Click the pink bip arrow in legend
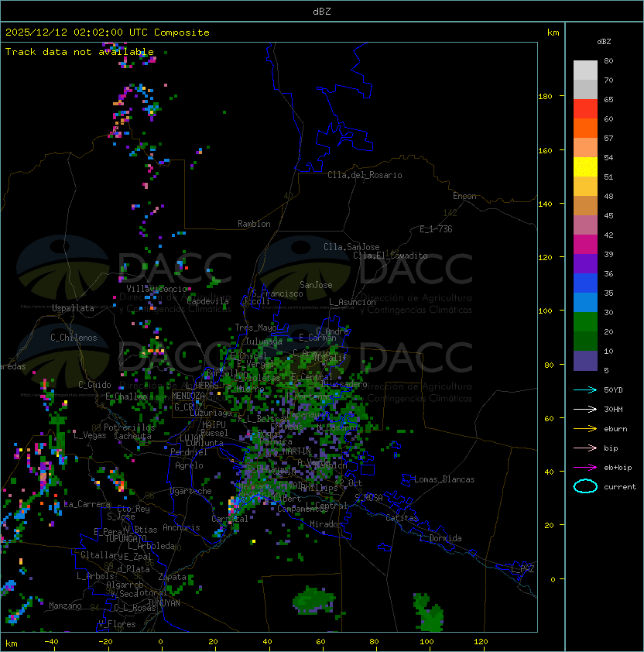 pos(585,448)
